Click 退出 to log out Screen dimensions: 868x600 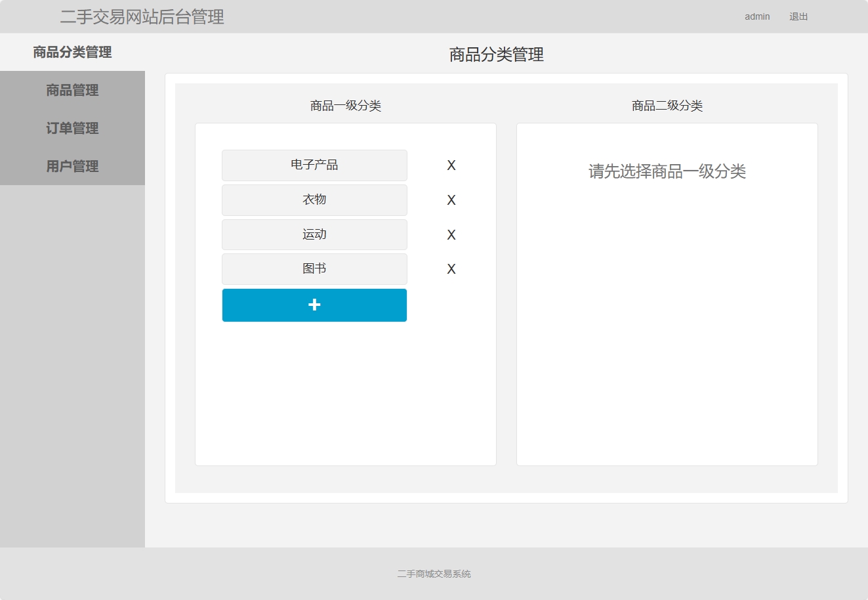tap(798, 16)
